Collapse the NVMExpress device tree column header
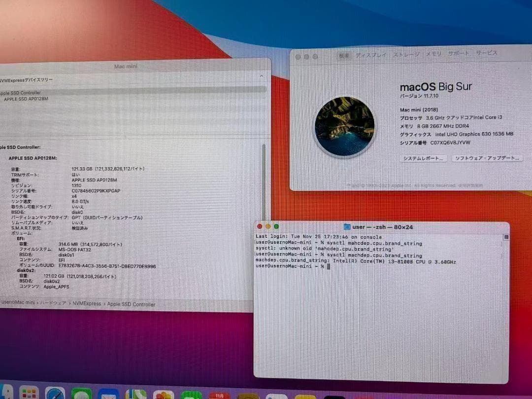The image size is (532, 399). pos(262,76)
